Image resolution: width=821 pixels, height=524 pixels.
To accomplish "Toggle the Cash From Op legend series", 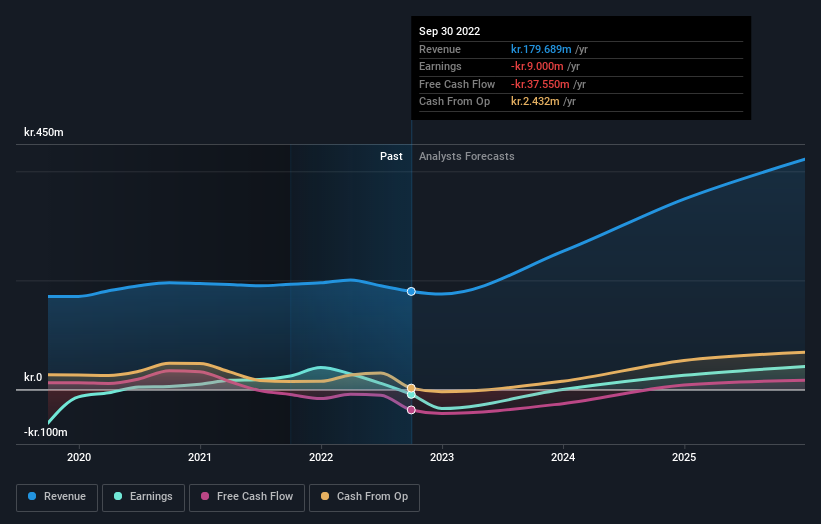I will coord(364,497).
